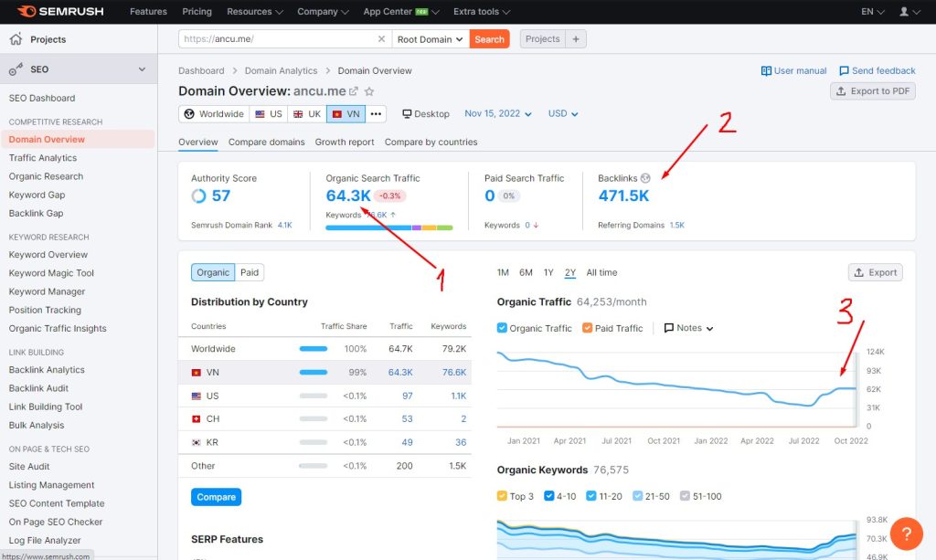
Task: Click the Export to PDF button
Action: pyautogui.click(x=873, y=90)
